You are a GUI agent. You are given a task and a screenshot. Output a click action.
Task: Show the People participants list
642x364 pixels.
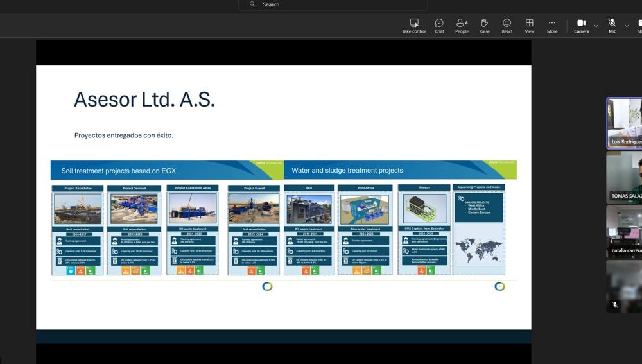[462, 26]
